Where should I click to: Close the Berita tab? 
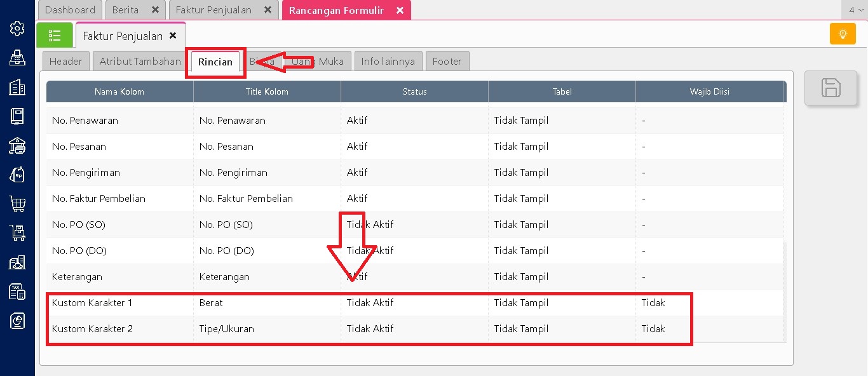(155, 10)
